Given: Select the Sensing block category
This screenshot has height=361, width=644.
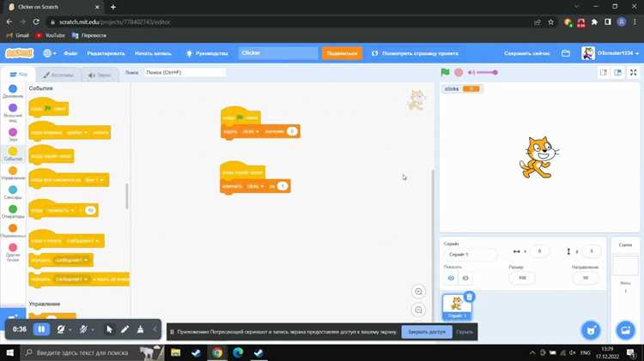Looking at the screenshot, I should 13,192.
